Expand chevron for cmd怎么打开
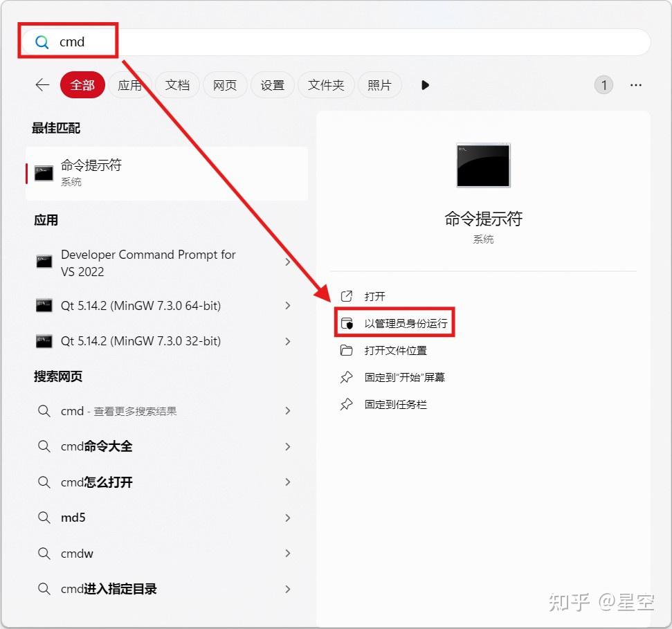 288,482
